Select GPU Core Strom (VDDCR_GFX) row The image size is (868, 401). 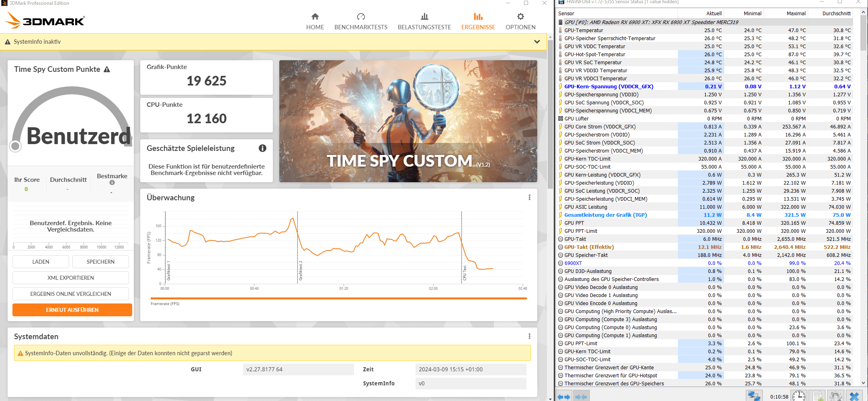pyautogui.click(x=705, y=126)
